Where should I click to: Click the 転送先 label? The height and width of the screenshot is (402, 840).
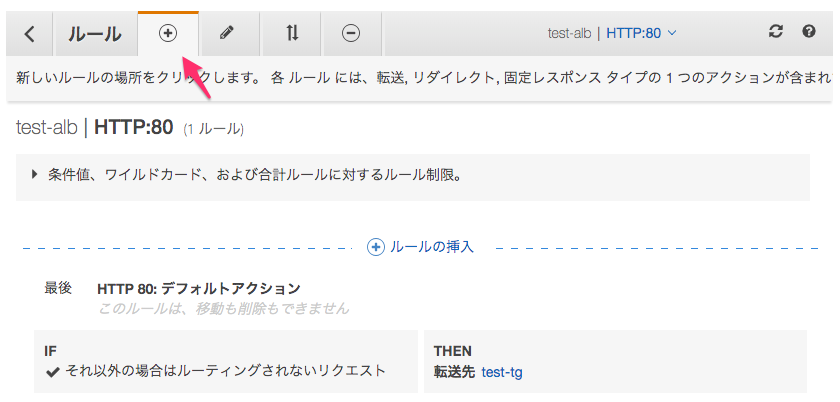point(454,372)
